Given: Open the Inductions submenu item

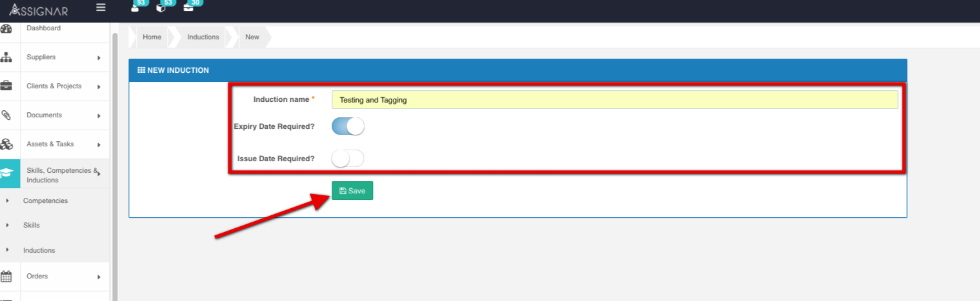Looking at the screenshot, I should point(39,251).
